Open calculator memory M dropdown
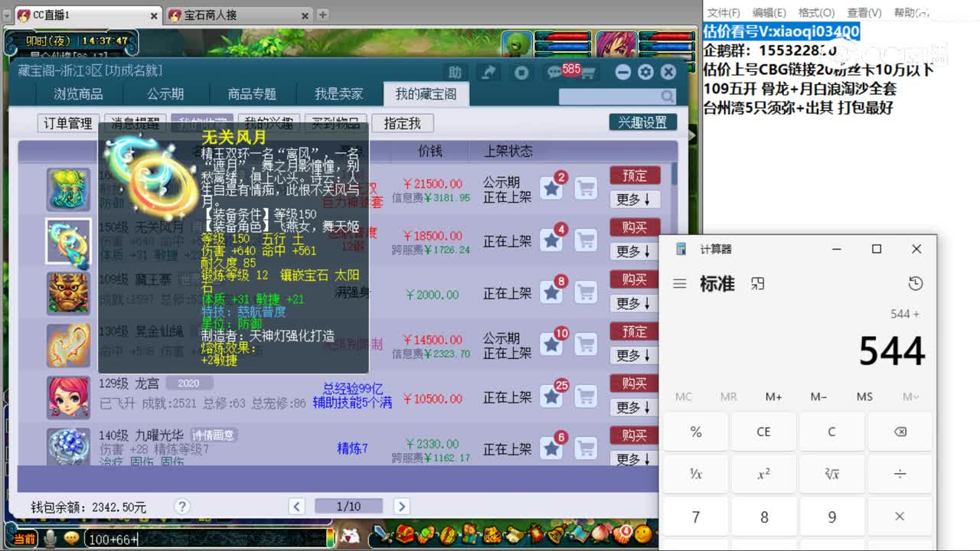 [x=910, y=396]
